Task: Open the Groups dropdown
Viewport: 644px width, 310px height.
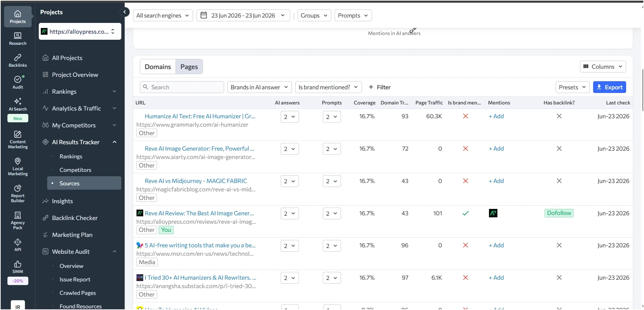Action: (314, 15)
